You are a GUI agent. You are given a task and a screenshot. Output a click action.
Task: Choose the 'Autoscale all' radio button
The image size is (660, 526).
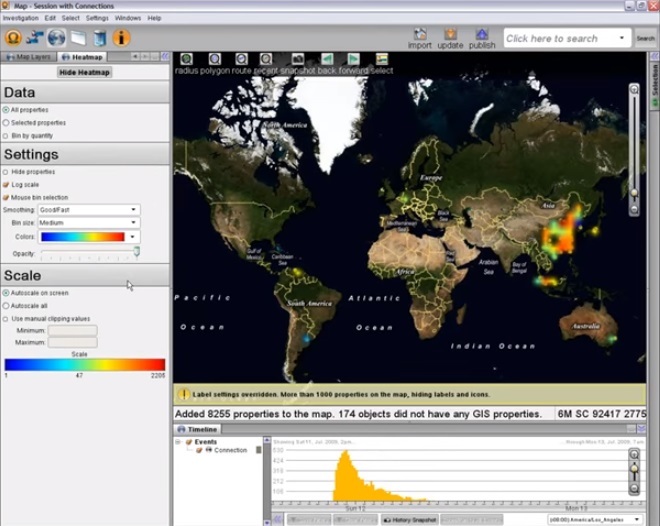tap(6, 305)
